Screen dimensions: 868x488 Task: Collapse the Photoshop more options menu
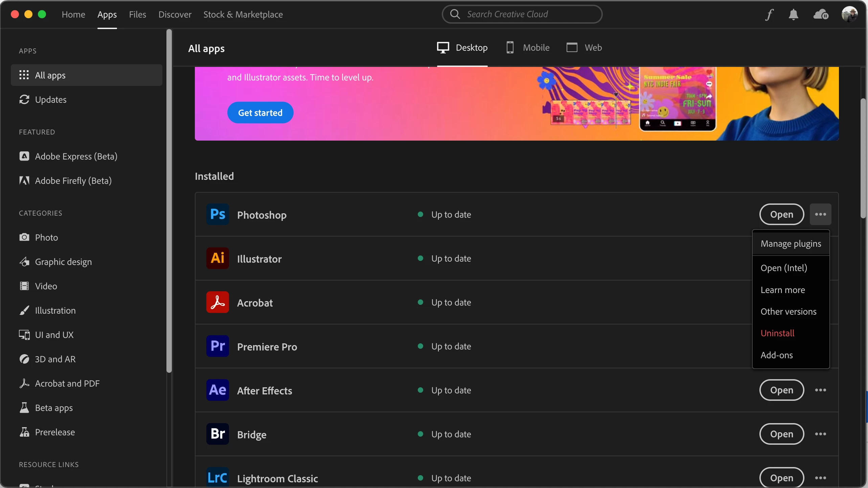click(x=820, y=214)
